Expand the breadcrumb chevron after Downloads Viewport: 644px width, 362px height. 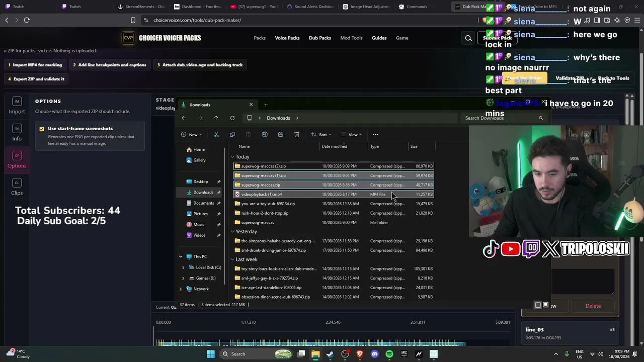pos(297,118)
